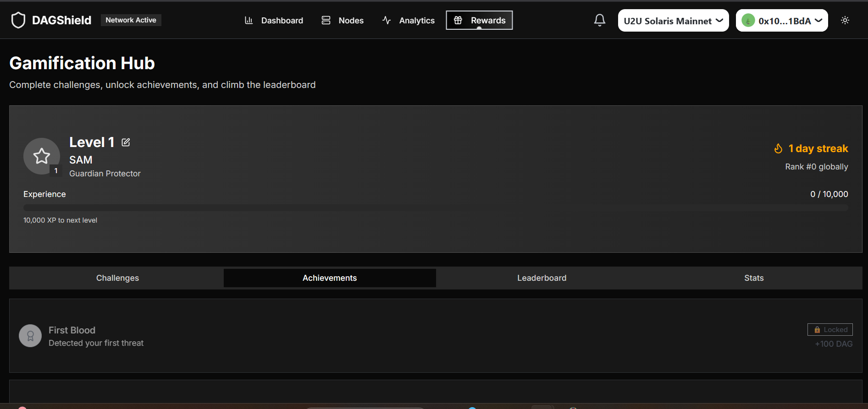This screenshot has height=409, width=868.
Task: Navigate to Analytics
Action: 408,21
